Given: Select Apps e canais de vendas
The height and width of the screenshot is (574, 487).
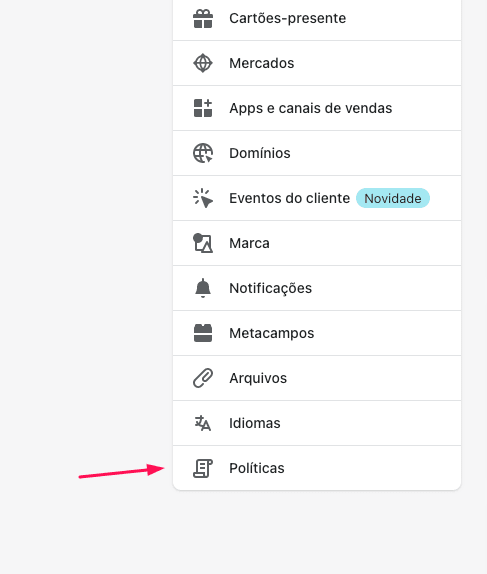Looking at the screenshot, I should (x=317, y=108).
